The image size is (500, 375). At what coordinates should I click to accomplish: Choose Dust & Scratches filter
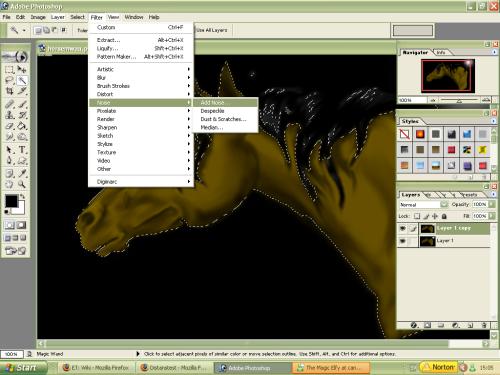(225, 119)
